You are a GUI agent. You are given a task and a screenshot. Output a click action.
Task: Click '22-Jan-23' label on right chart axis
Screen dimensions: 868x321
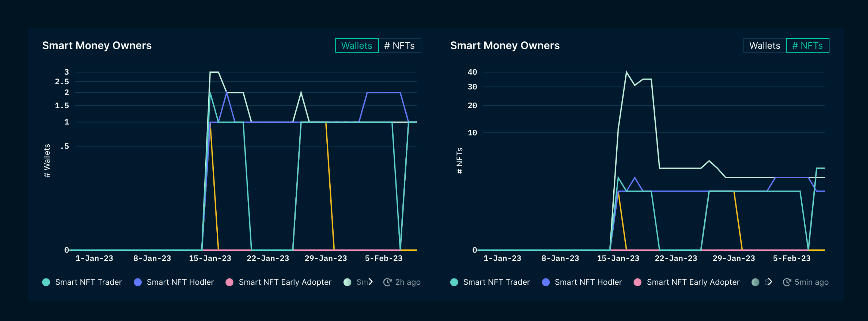pos(676,258)
